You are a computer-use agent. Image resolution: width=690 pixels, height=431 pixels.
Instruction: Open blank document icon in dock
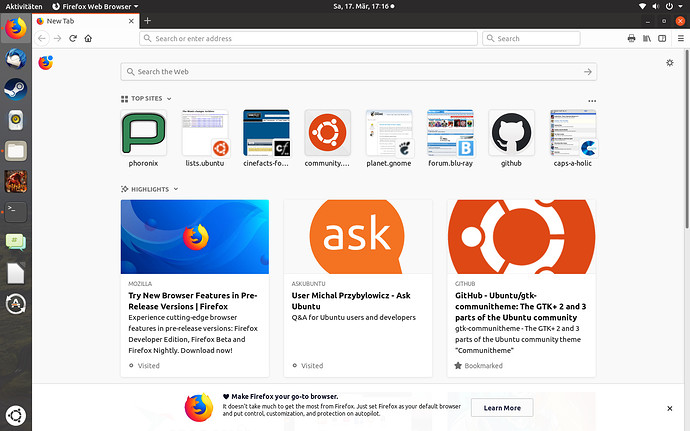click(x=16, y=273)
